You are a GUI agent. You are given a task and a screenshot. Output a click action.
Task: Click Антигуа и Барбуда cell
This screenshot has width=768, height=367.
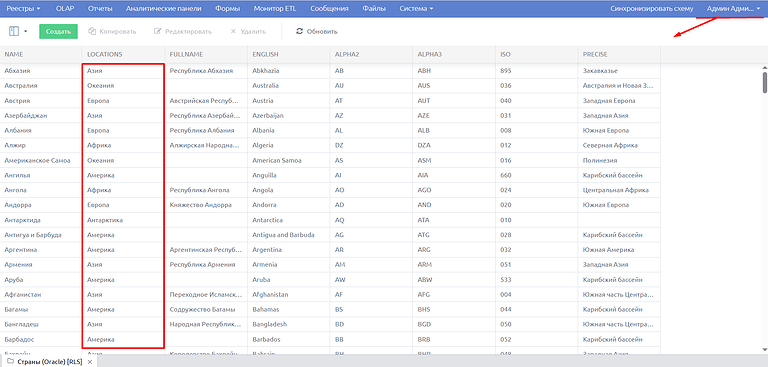click(x=41, y=235)
